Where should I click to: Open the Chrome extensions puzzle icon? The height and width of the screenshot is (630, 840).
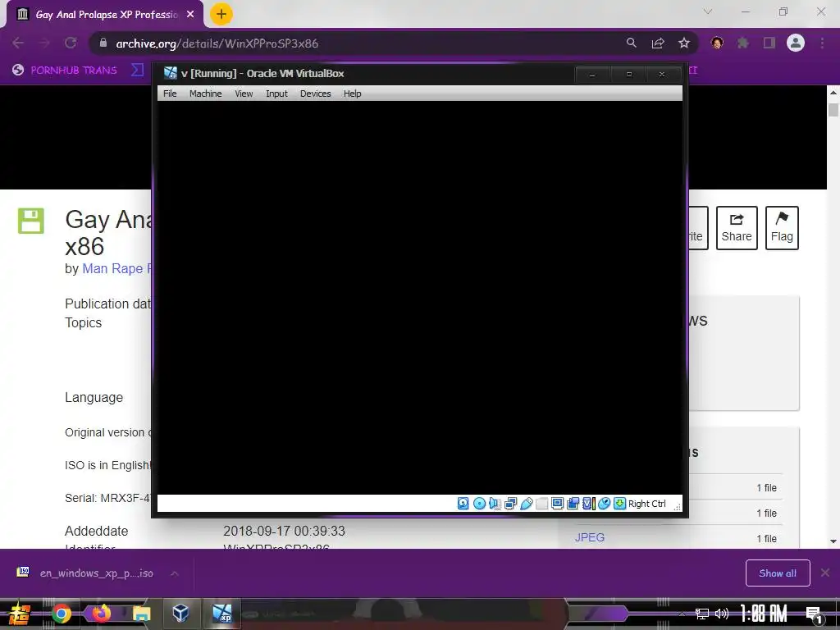coord(743,43)
